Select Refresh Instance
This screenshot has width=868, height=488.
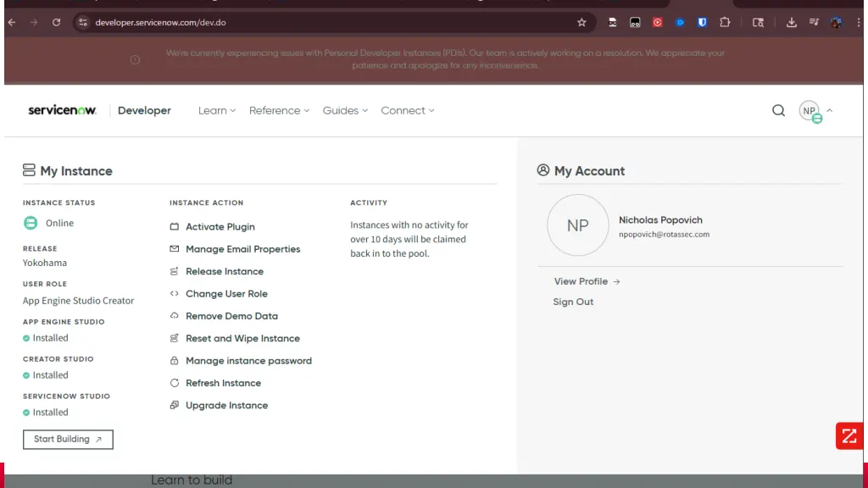pyautogui.click(x=223, y=383)
